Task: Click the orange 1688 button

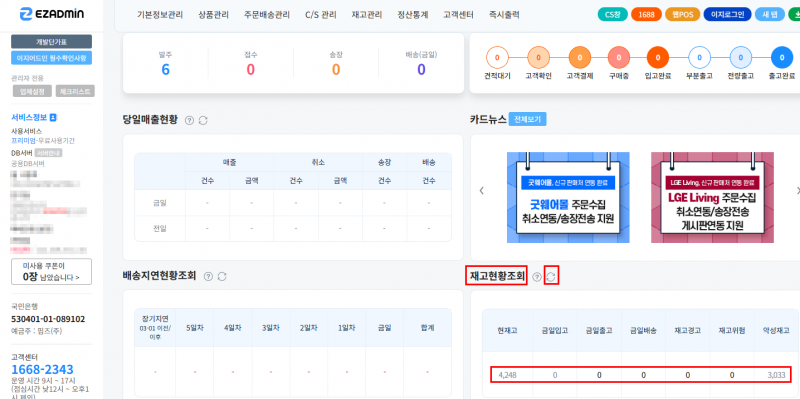Action: [646, 14]
